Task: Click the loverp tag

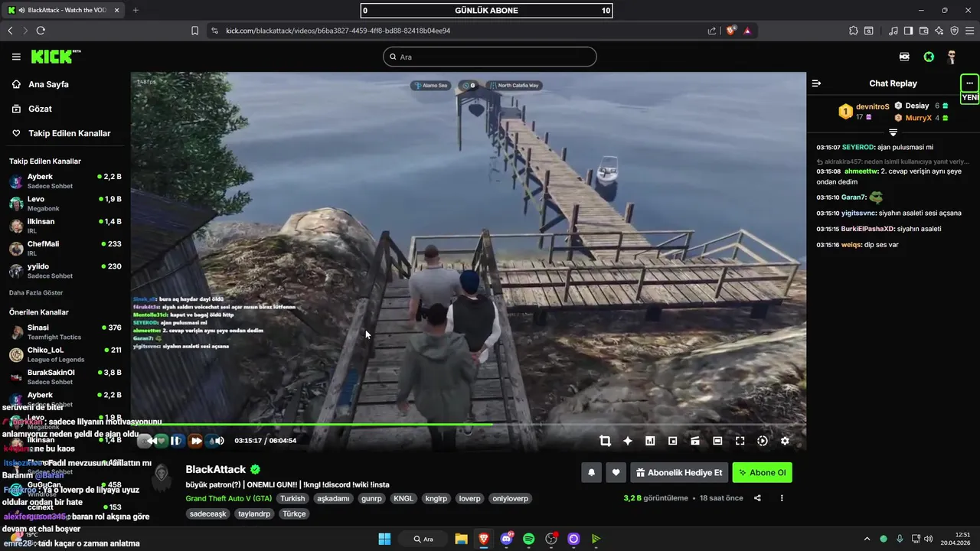Action: click(469, 498)
